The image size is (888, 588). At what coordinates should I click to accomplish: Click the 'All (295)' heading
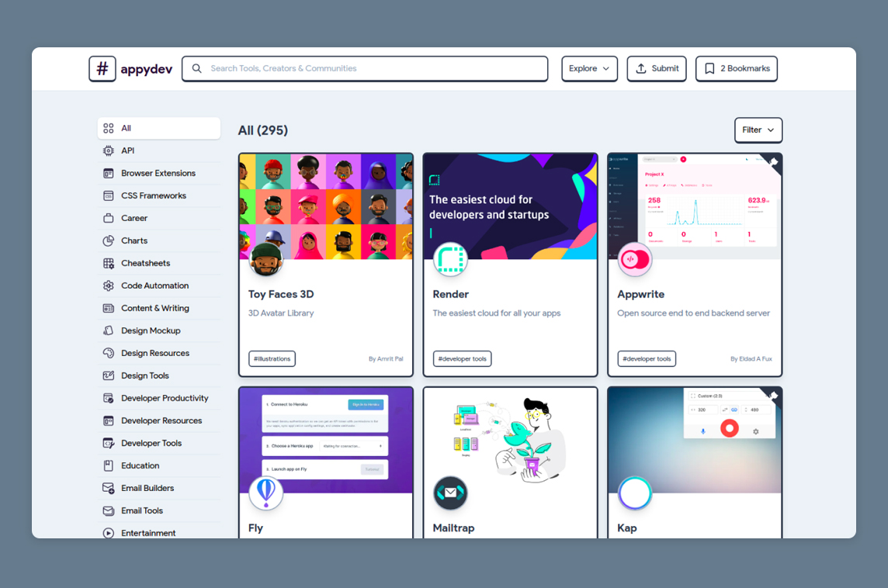pyautogui.click(x=263, y=130)
